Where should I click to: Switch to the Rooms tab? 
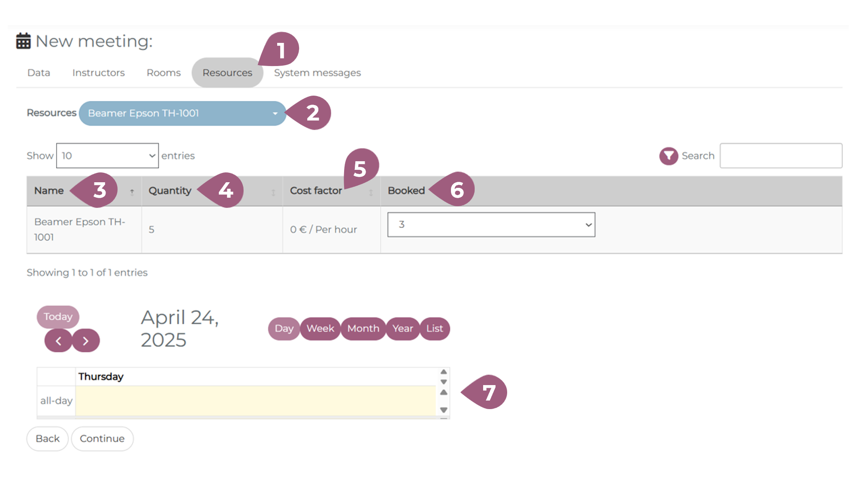163,73
